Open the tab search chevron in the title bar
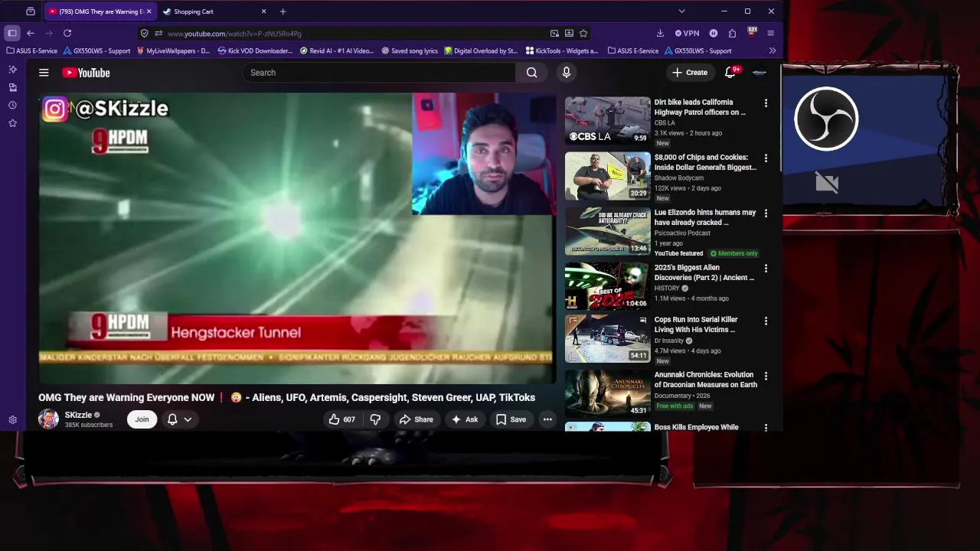The height and width of the screenshot is (551, 980). coord(681,11)
